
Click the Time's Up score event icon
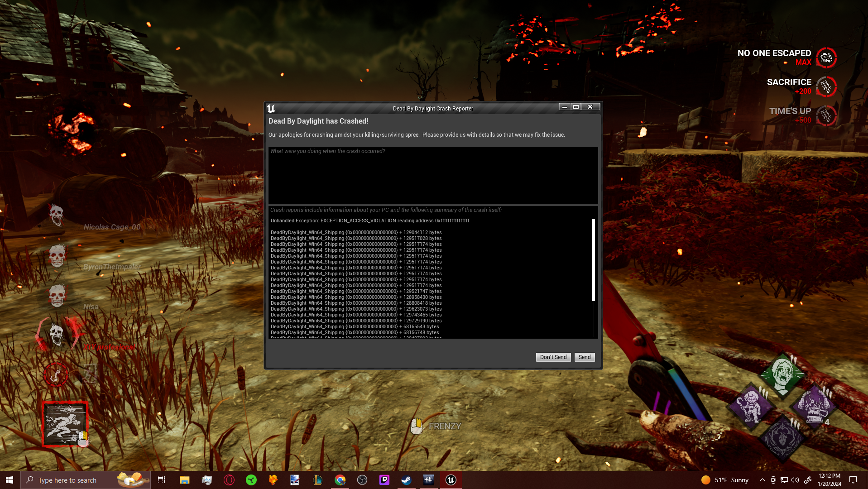click(826, 115)
